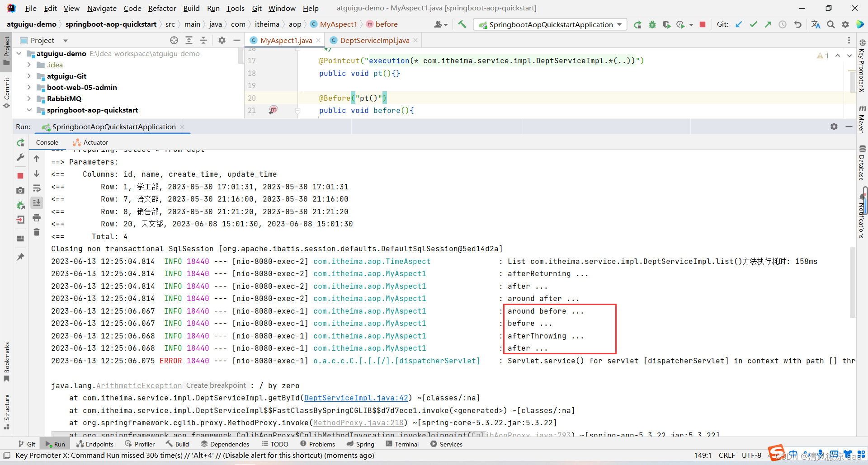Click UTF-8 encoding in status bar

[x=751, y=456]
